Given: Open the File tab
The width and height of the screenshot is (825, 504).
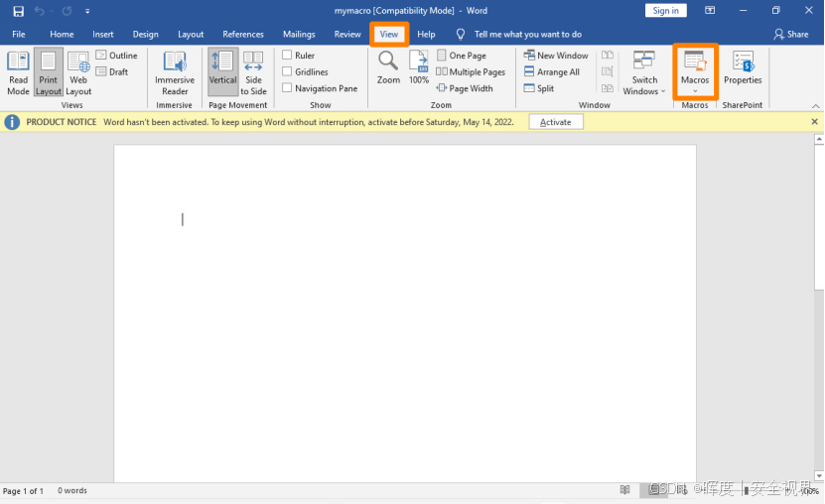Looking at the screenshot, I should click(19, 34).
